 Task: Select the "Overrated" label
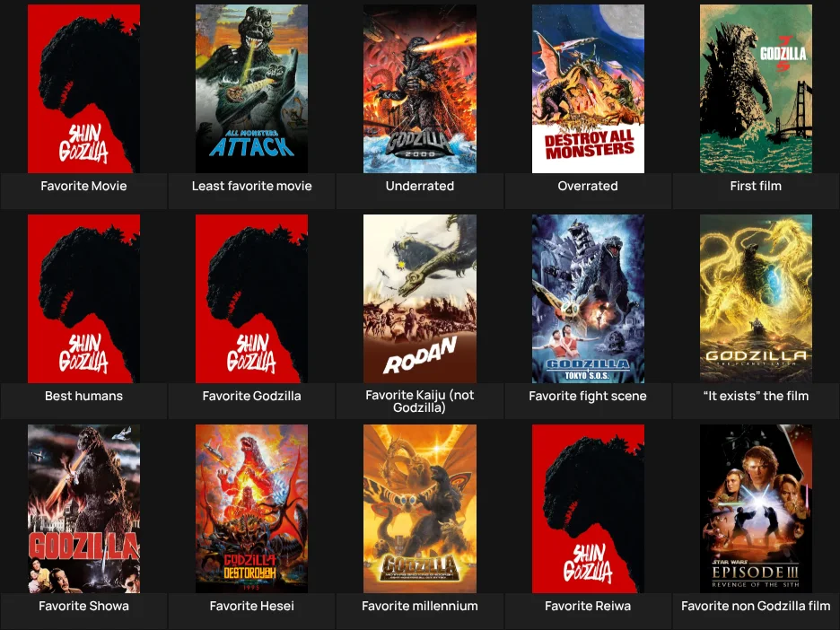click(588, 187)
